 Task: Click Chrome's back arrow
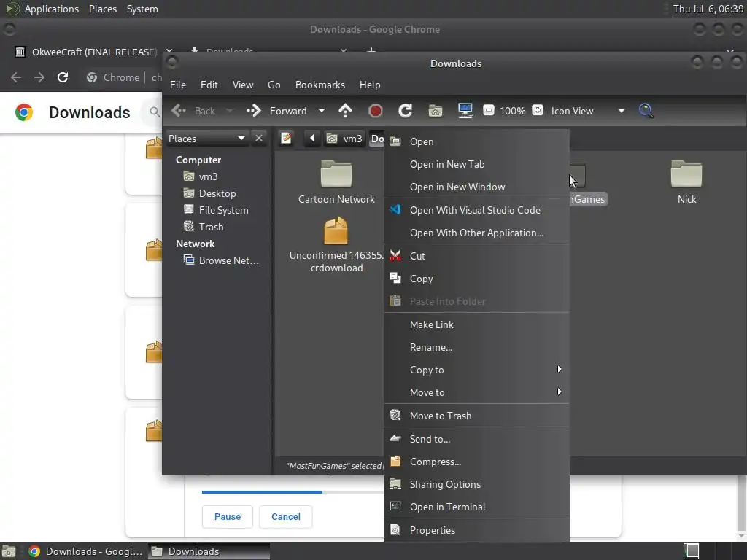16,77
